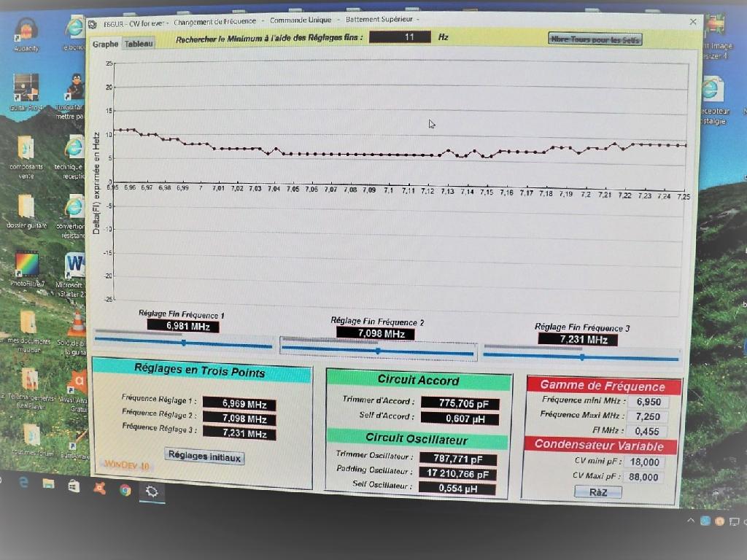The image size is (747, 560).
Task: Click the RàZ reset button
Action: 597,492
